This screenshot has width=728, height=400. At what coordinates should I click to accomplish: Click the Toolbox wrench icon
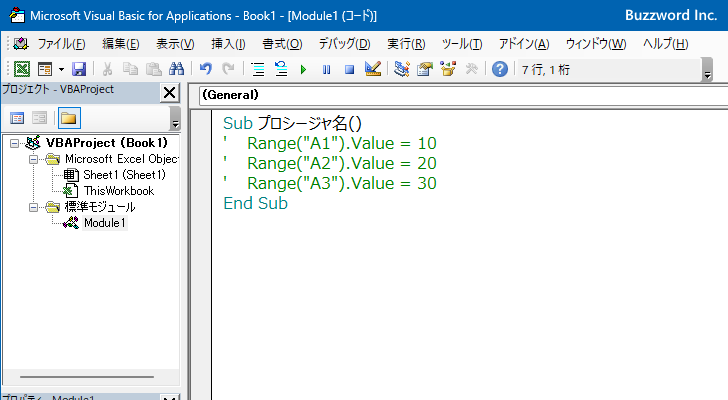(x=471, y=69)
